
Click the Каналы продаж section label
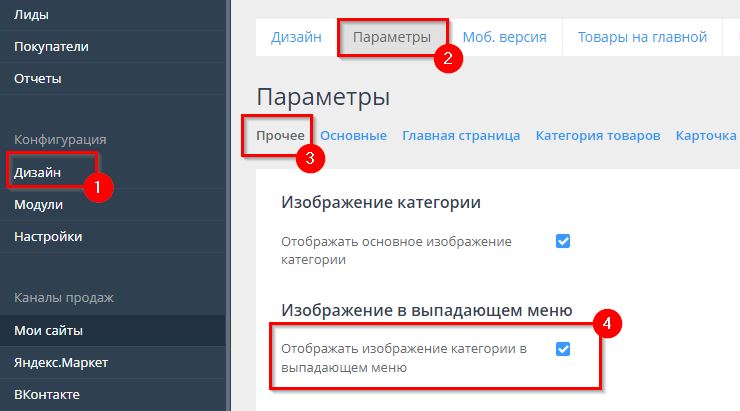(64, 298)
